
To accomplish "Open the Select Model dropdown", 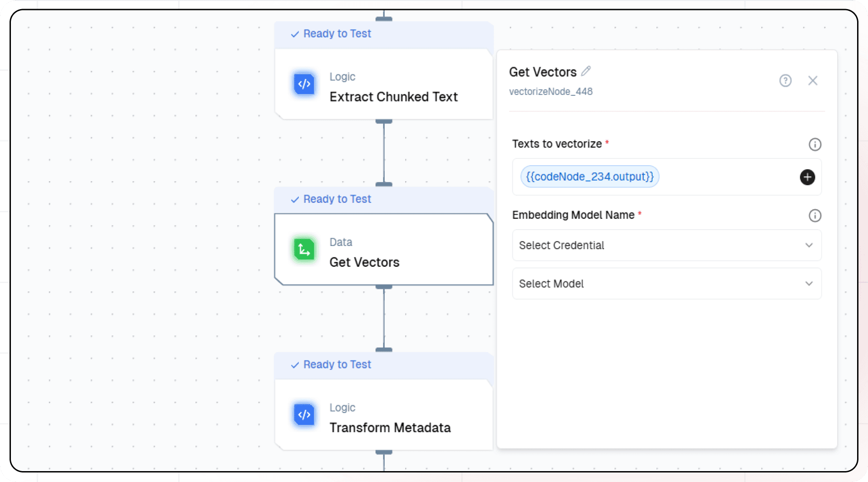I will [659, 284].
